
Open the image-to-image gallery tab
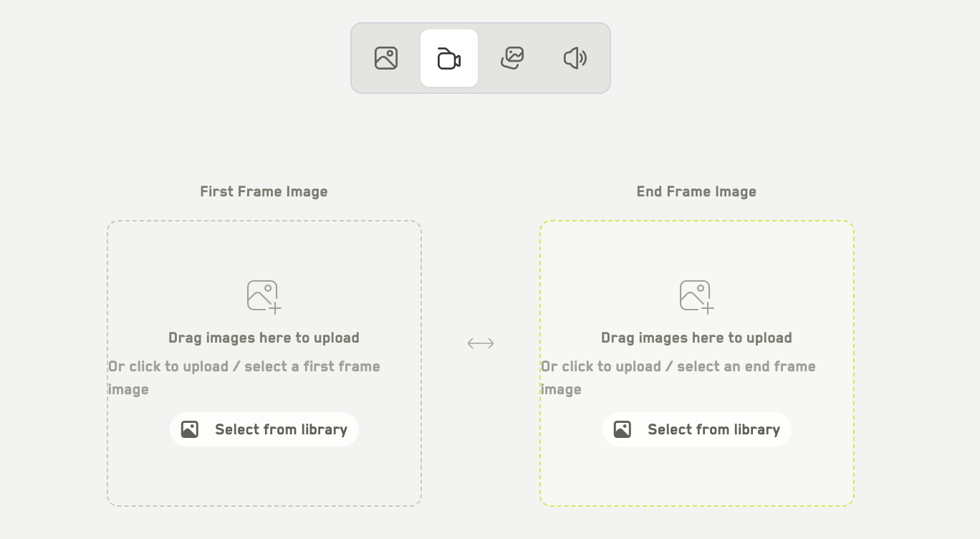point(512,58)
